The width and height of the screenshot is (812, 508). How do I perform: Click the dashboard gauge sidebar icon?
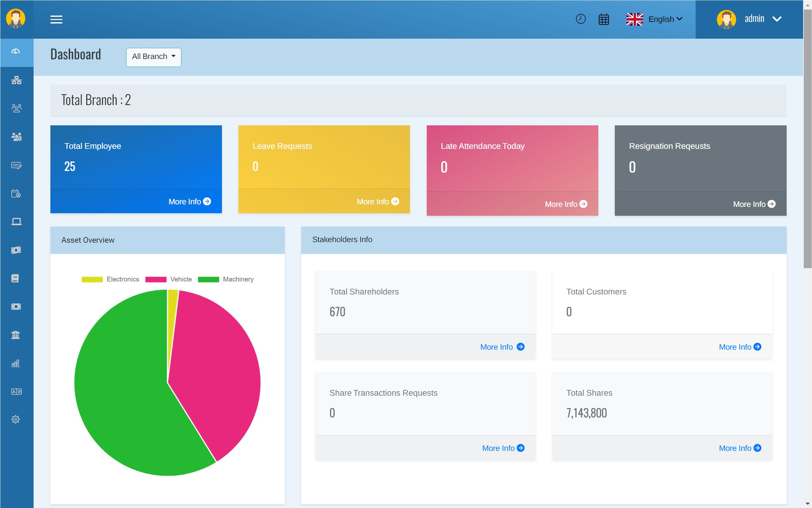pos(16,51)
